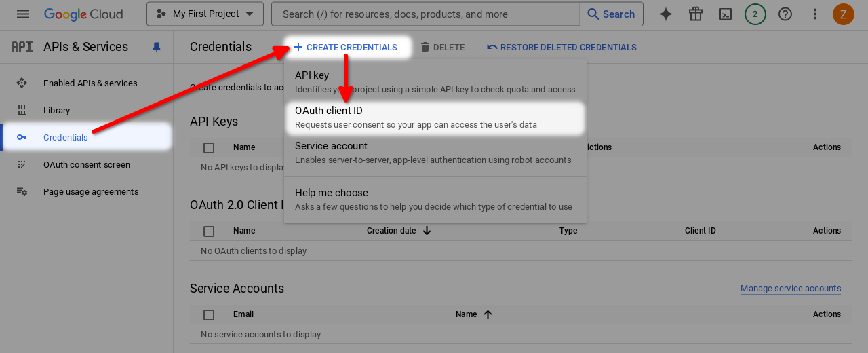This screenshot has height=353, width=868.
Task: Click the Type column header
Action: click(x=568, y=231)
